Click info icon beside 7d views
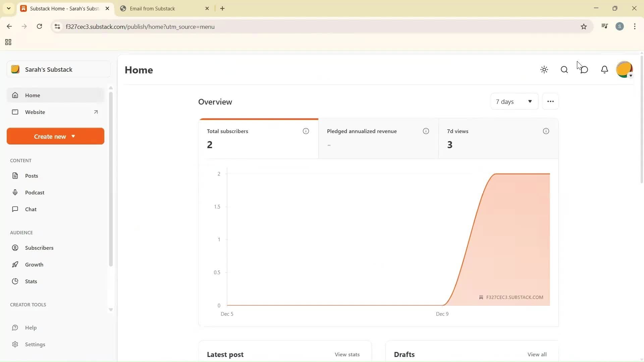644x362 pixels. [546, 131]
